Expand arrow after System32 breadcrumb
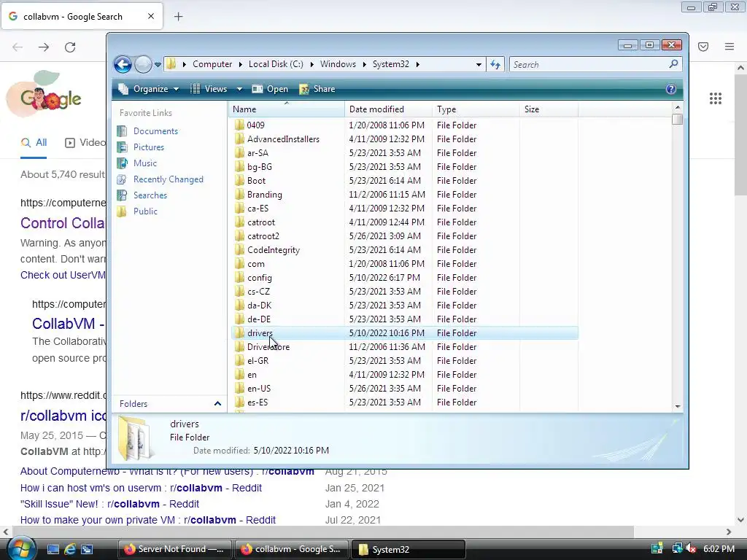The width and height of the screenshot is (747, 560). point(418,65)
